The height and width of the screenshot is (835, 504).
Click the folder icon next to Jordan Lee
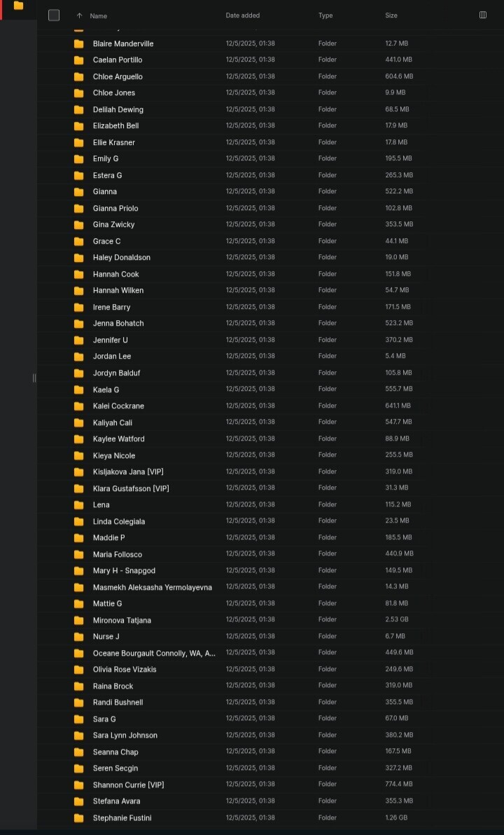click(78, 357)
